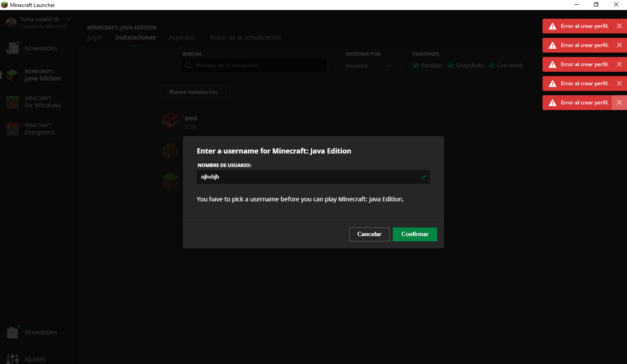
Task: Switch to the Jugar tab
Action: pos(94,37)
